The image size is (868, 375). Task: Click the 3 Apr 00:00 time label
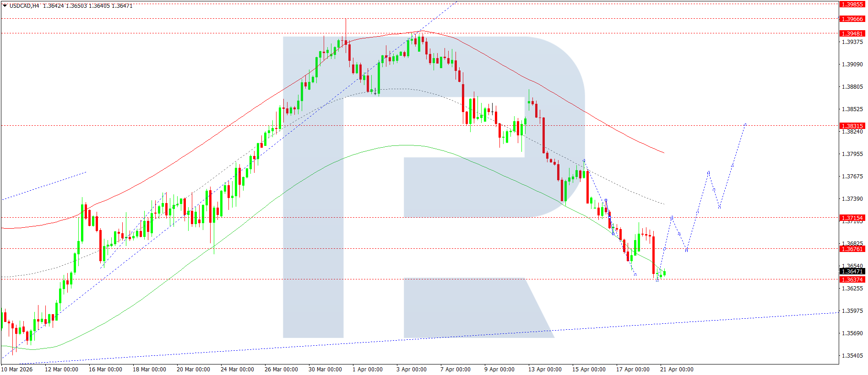tap(412, 370)
